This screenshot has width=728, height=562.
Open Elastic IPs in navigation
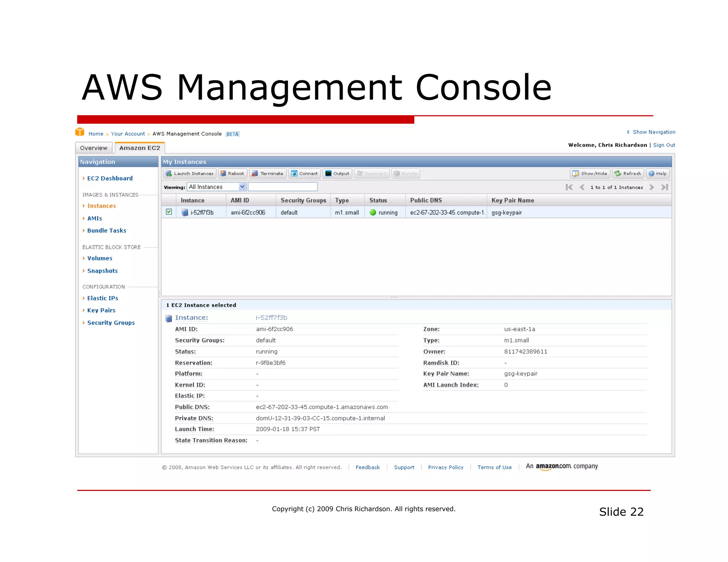tap(103, 298)
